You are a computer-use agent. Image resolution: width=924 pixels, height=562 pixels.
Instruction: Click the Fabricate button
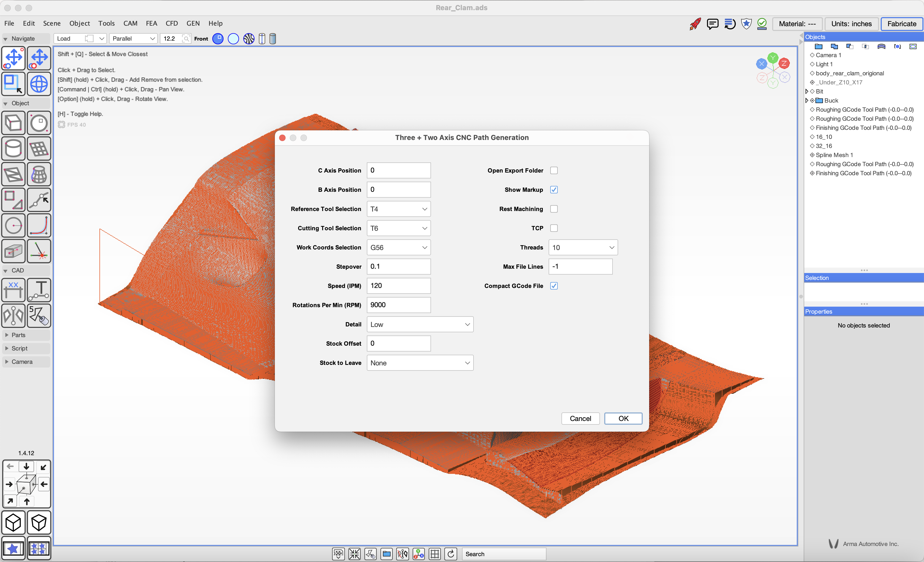[902, 24]
